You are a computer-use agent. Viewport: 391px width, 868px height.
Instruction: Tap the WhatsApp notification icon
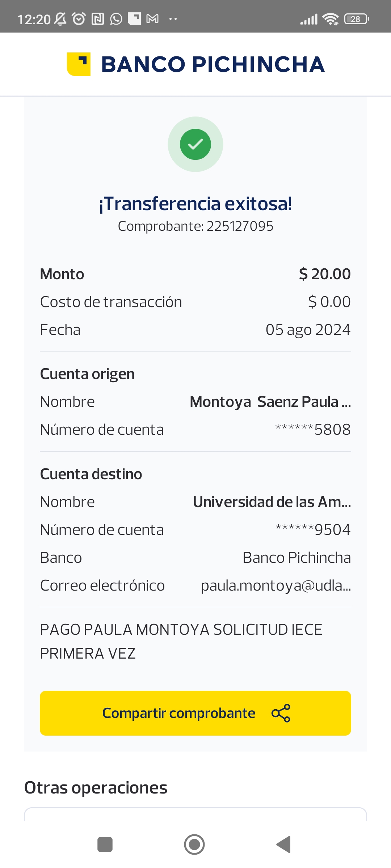click(116, 19)
